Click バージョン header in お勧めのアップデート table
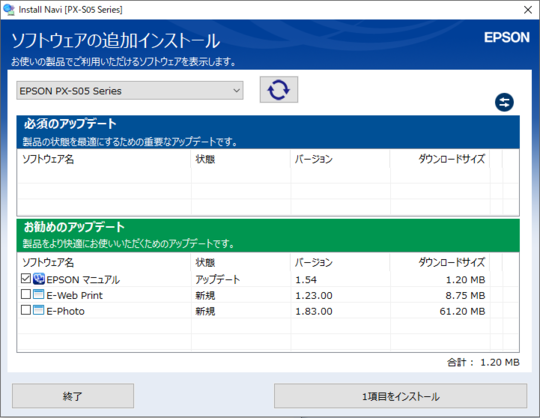The image size is (540, 418). point(313,263)
